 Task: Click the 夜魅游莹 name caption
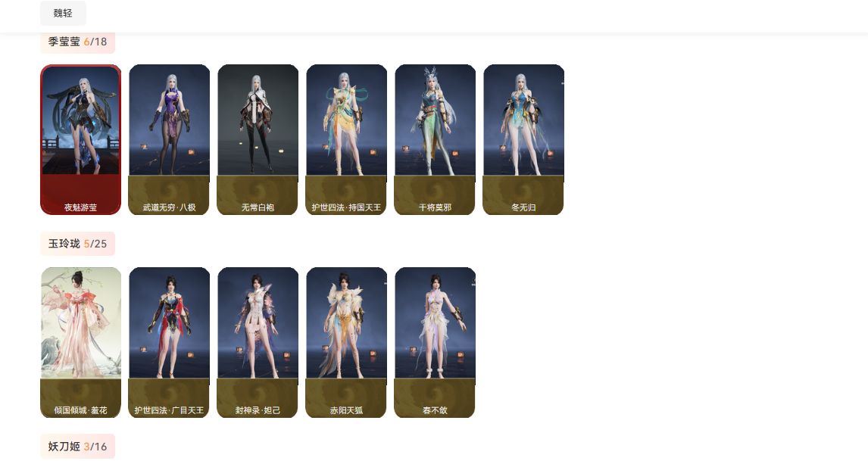81,207
